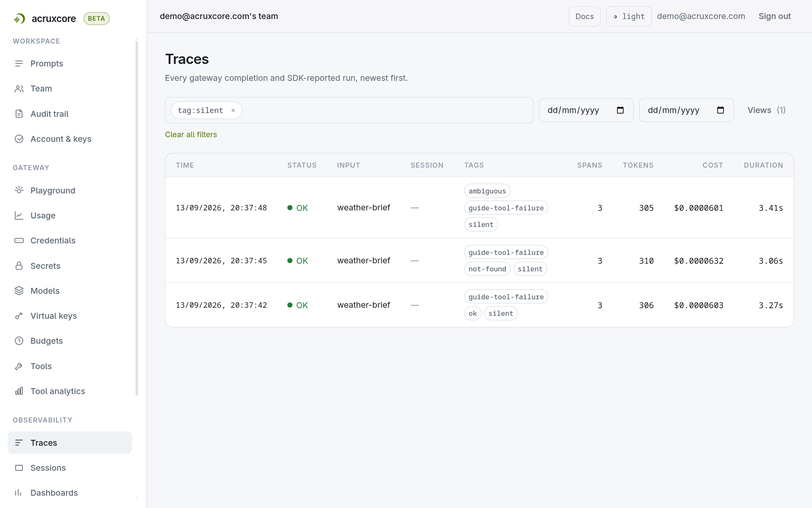812x508 pixels.
Task: Open Audit trail via its document icon
Action: pos(19,114)
